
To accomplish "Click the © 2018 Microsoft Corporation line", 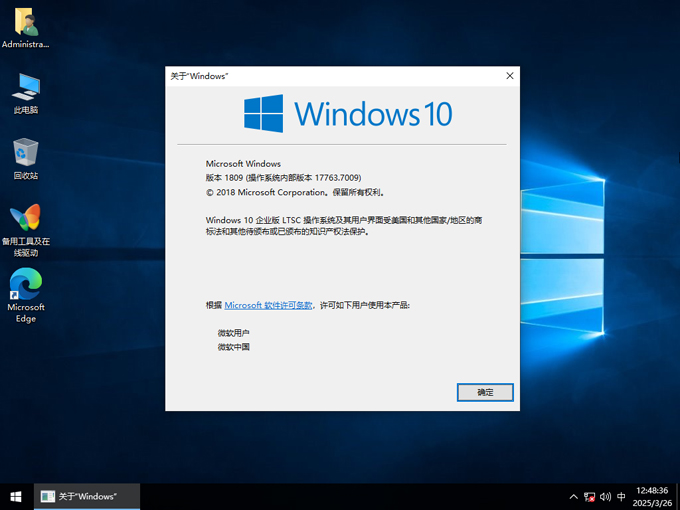I will click(x=295, y=192).
